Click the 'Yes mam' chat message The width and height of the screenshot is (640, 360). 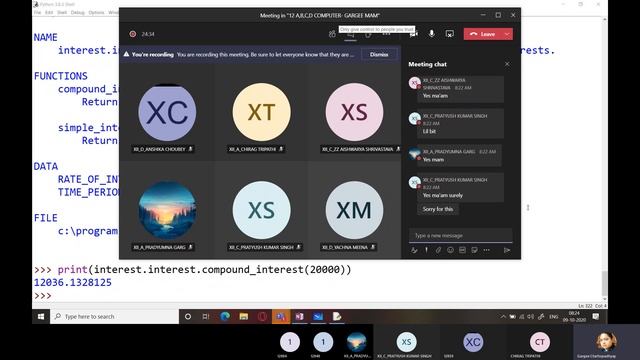point(433,160)
